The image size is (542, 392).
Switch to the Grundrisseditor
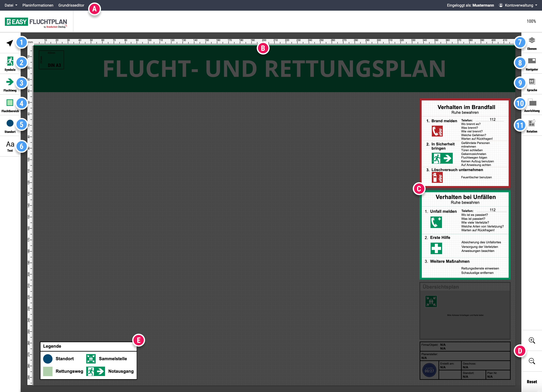click(x=71, y=5)
